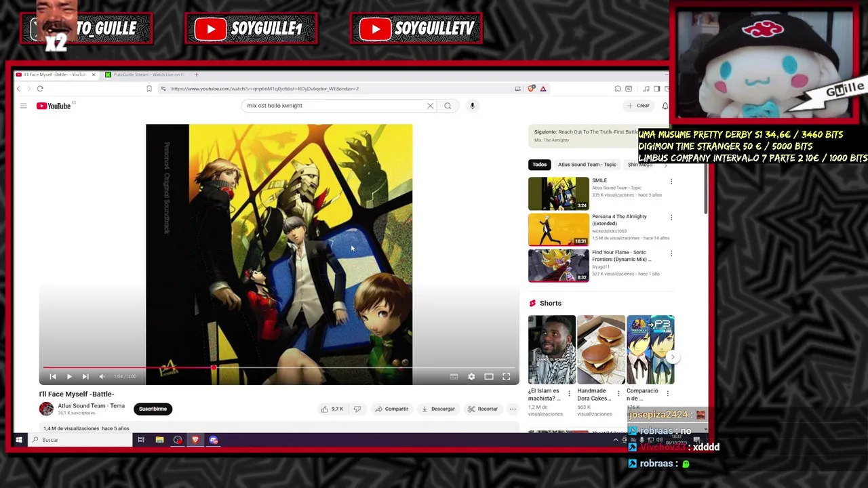Open options for the Islam short
The image size is (868, 488).
(x=569, y=393)
